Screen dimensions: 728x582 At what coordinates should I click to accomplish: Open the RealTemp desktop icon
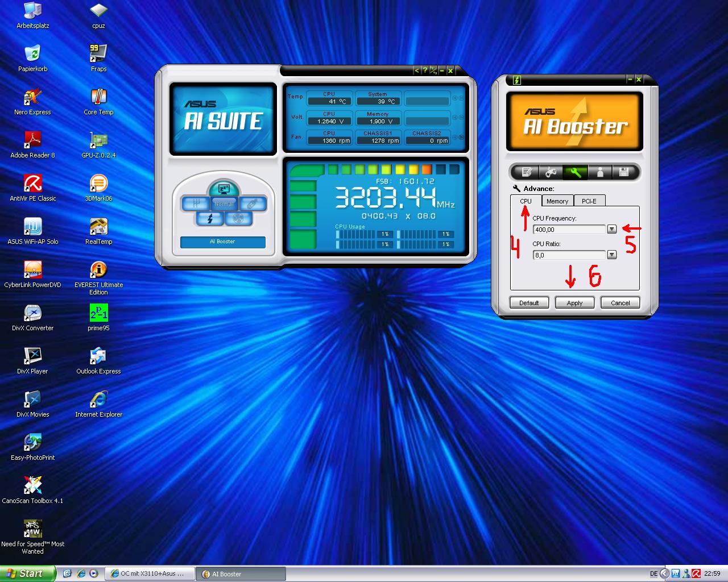coord(98,232)
